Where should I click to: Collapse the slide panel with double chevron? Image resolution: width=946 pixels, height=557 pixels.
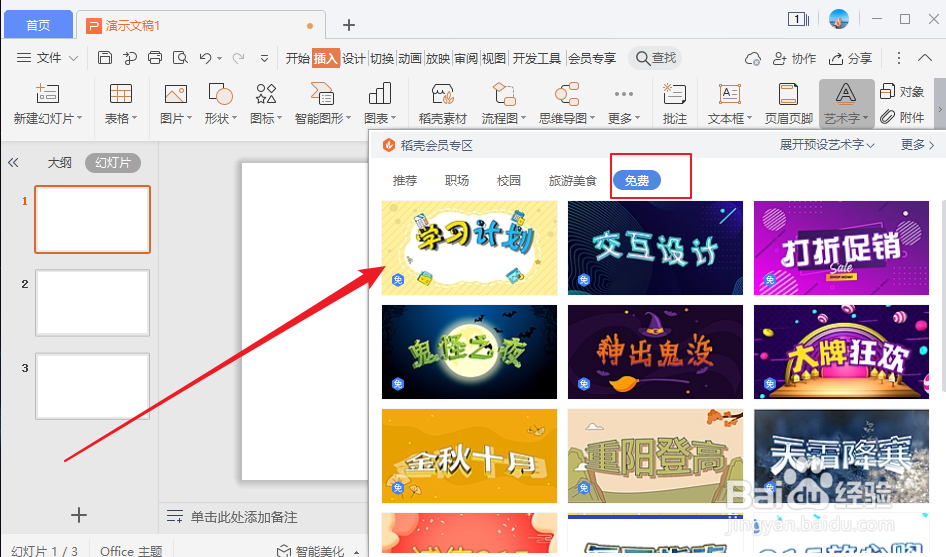pyautogui.click(x=13, y=162)
